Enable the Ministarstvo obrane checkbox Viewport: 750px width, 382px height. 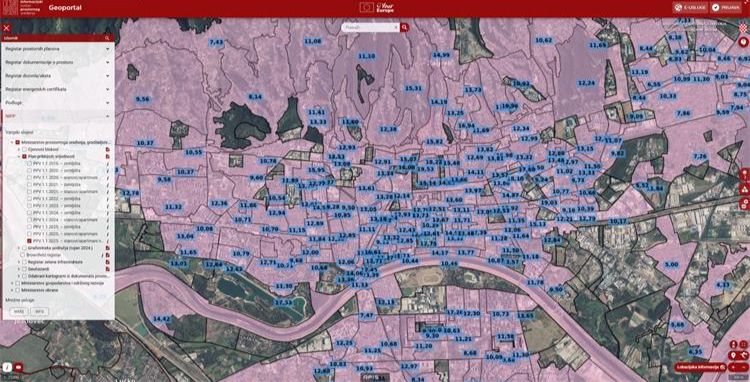pos(18,290)
